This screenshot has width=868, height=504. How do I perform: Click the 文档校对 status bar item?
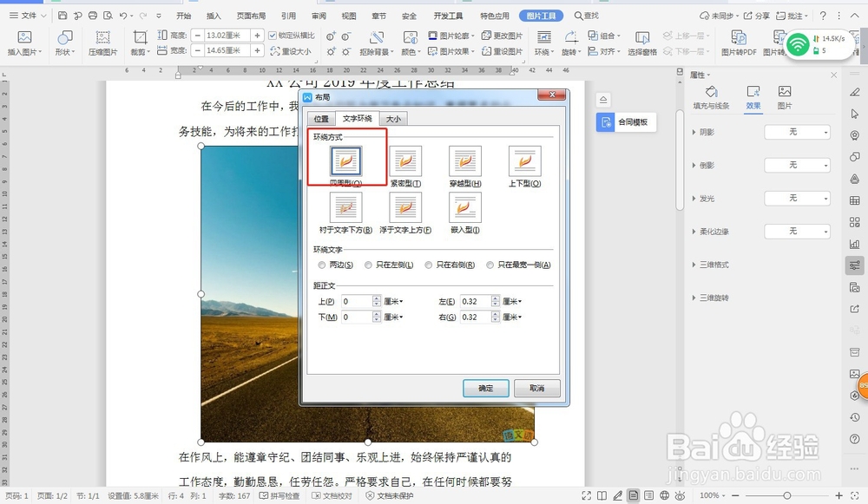pos(332,495)
